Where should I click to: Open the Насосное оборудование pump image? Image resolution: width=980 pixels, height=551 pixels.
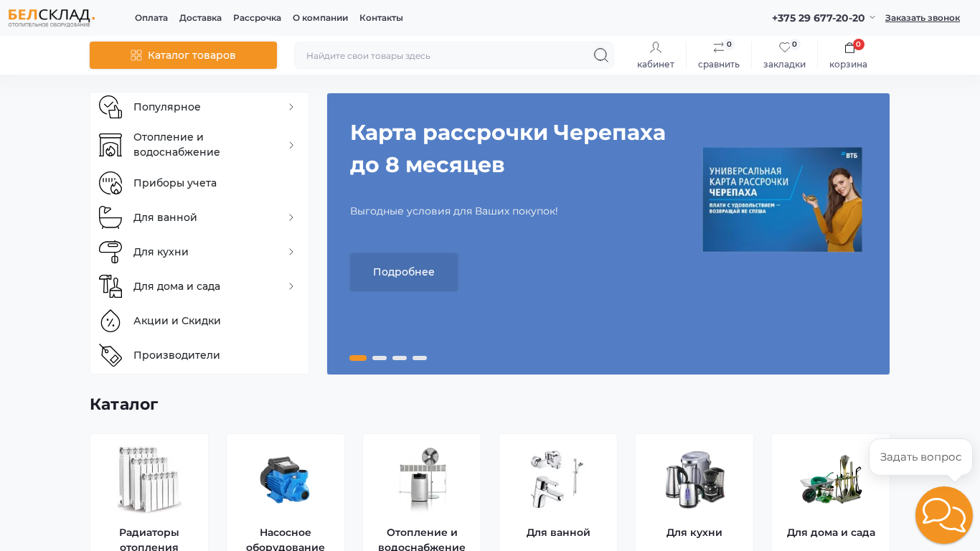pos(286,479)
